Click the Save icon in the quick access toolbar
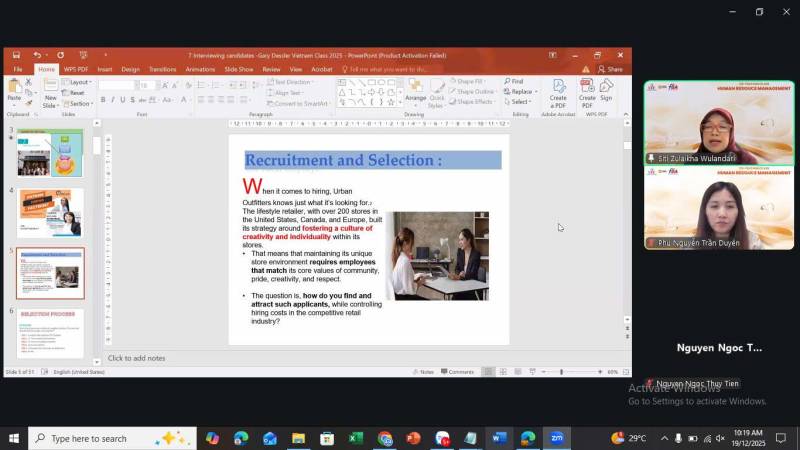 [16, 55]
